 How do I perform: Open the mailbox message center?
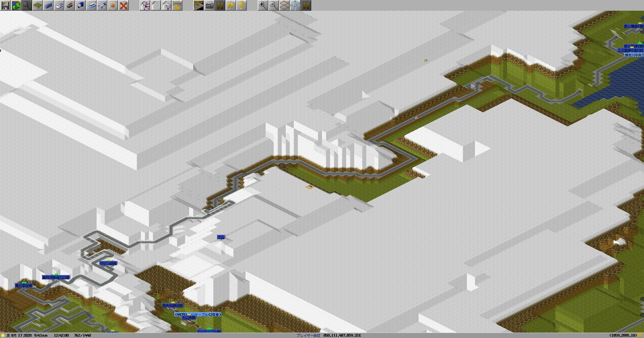(x=166, y=5)
